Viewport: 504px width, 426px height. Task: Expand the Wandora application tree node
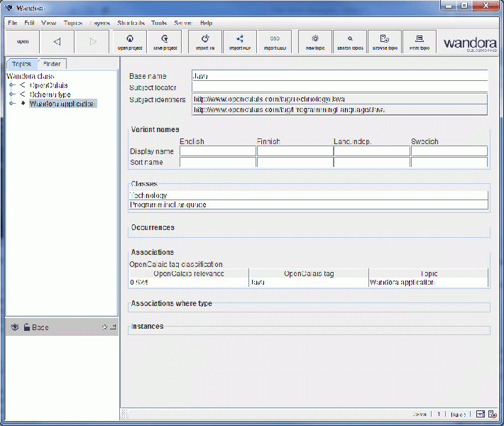[11, 104]
